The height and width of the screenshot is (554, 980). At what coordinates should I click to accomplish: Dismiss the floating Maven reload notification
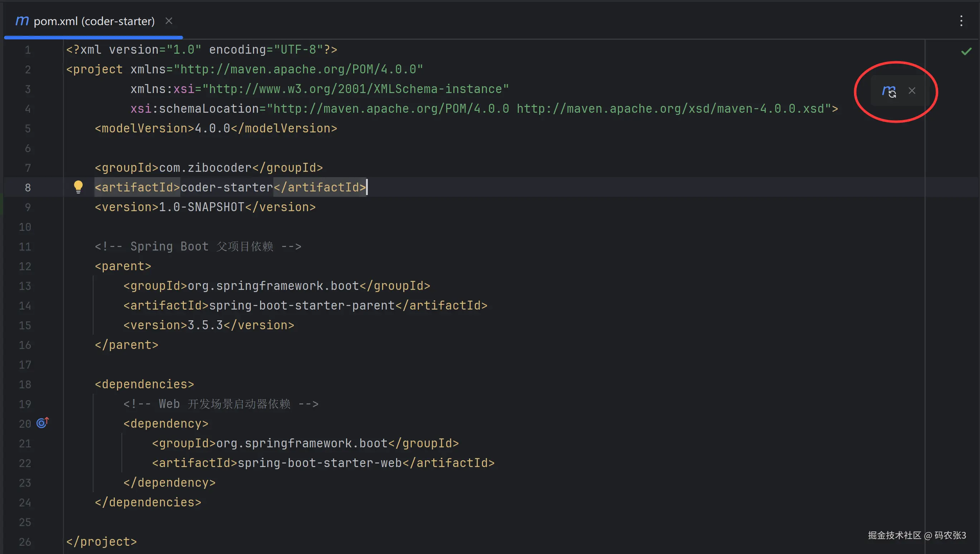point(912,91)
